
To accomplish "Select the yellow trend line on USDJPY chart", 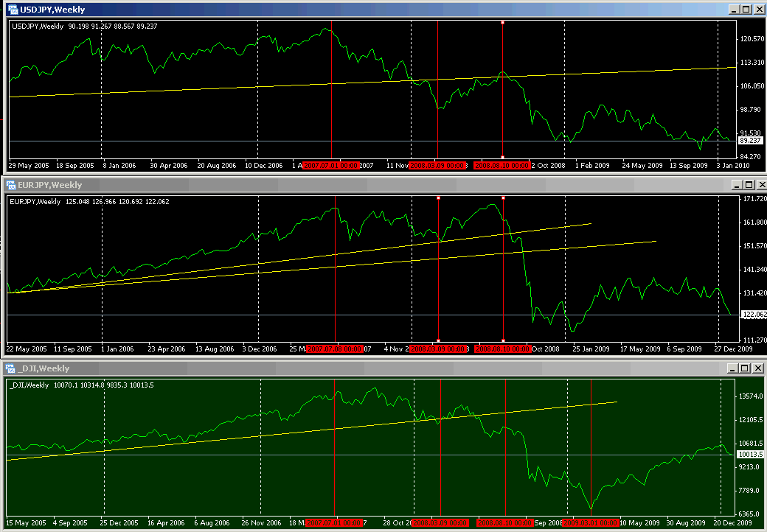I will click(x=221, y=88).
